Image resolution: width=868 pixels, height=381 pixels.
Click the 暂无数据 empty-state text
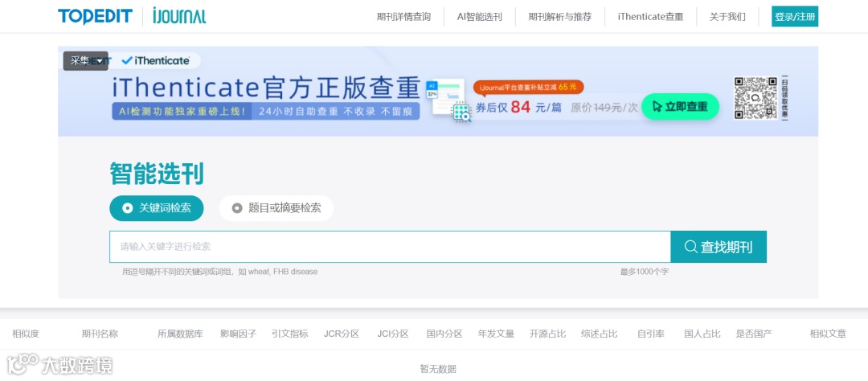click(x=438, y=369)
